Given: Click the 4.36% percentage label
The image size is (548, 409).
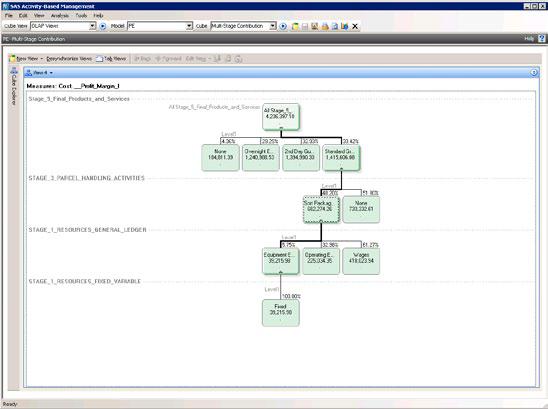Looking at the screenshot, I should click(x=229, y=142).
